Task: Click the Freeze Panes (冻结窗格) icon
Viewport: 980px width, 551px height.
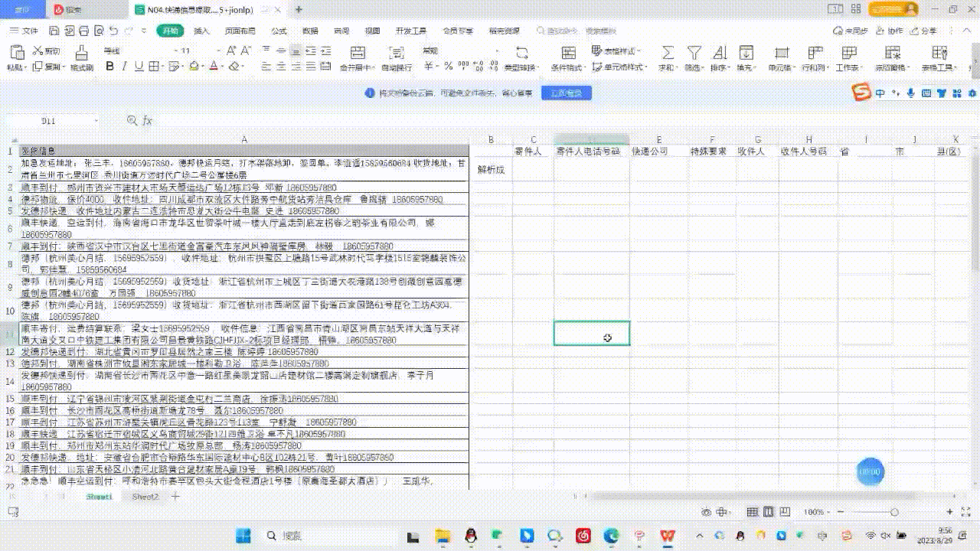Action: pos(891,53)
